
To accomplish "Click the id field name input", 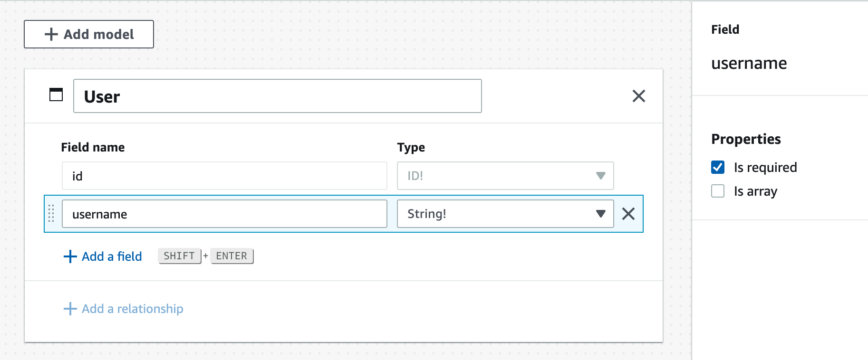I will [224, 176].
